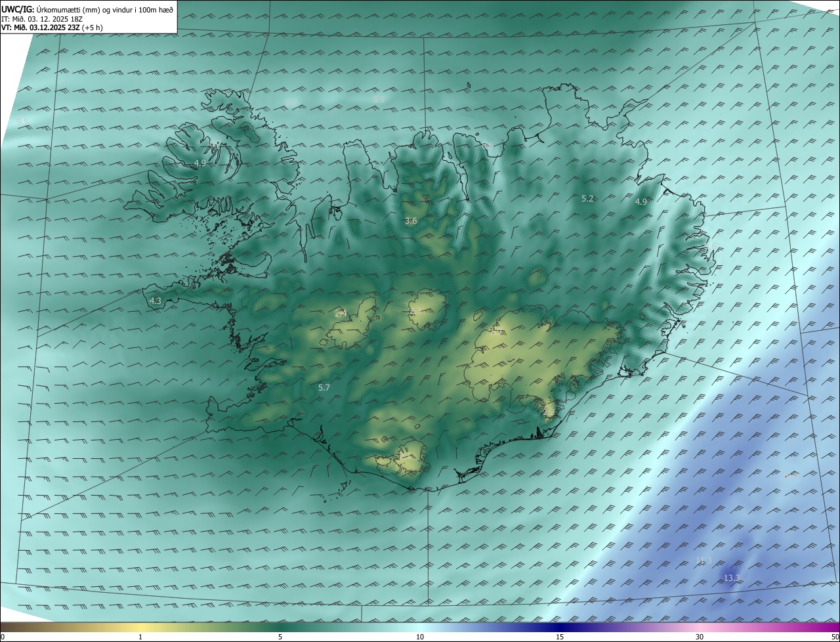Click the '30' tick on the color scale
Image resolution: width=840 pixels, height=642 pixels.
click(x=700, y=637)
